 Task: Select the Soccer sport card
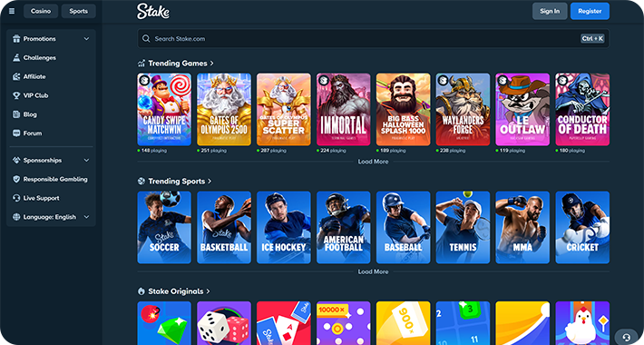tap(164, 227)
